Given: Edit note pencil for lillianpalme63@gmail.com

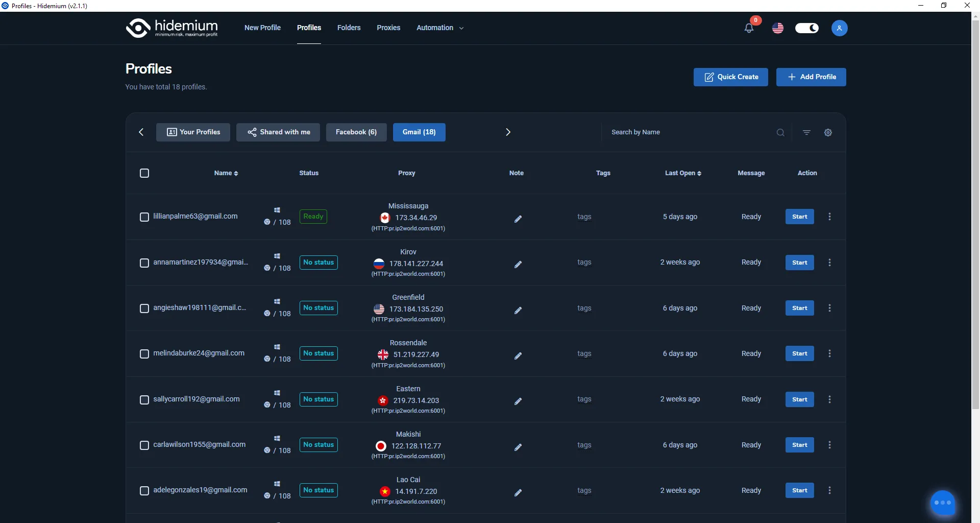Looking at the screenshot, I should tap(518, 219).
